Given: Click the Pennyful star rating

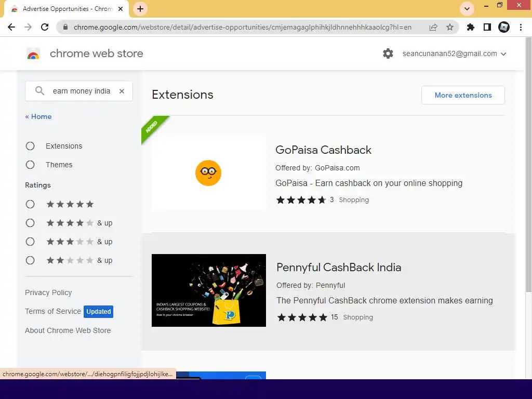Looking at the screenshot, I should coord(302,317).
